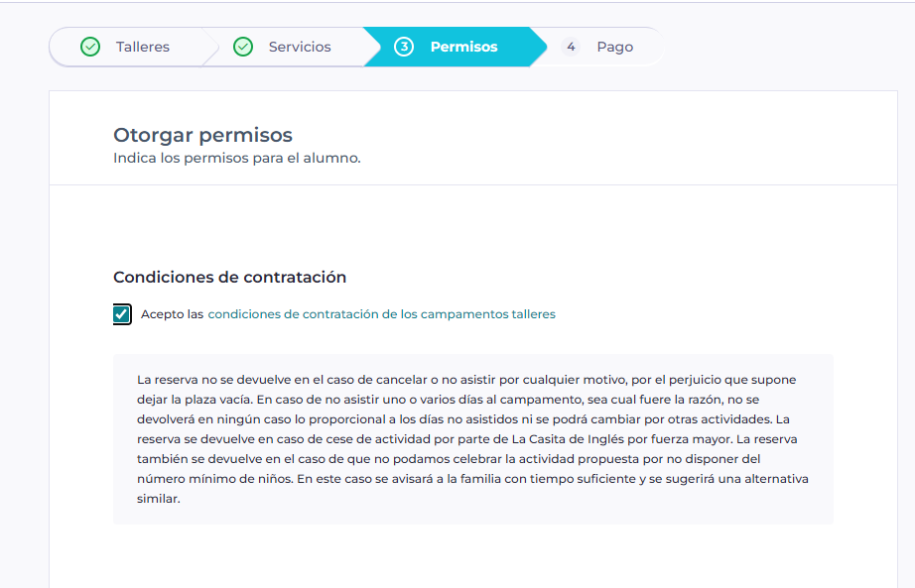Jump to the Pago step
This screenshot has width=915, height=588.
point(614,47)
